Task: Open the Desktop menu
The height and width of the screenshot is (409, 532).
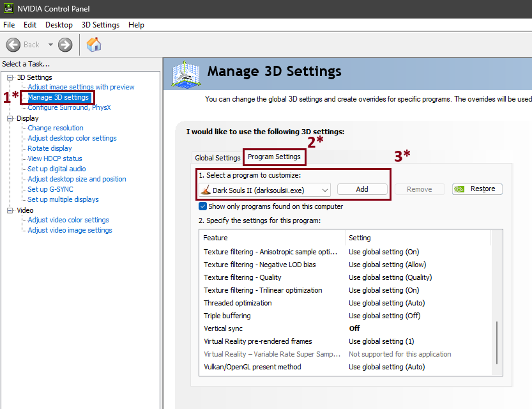Action: point(59,25)
